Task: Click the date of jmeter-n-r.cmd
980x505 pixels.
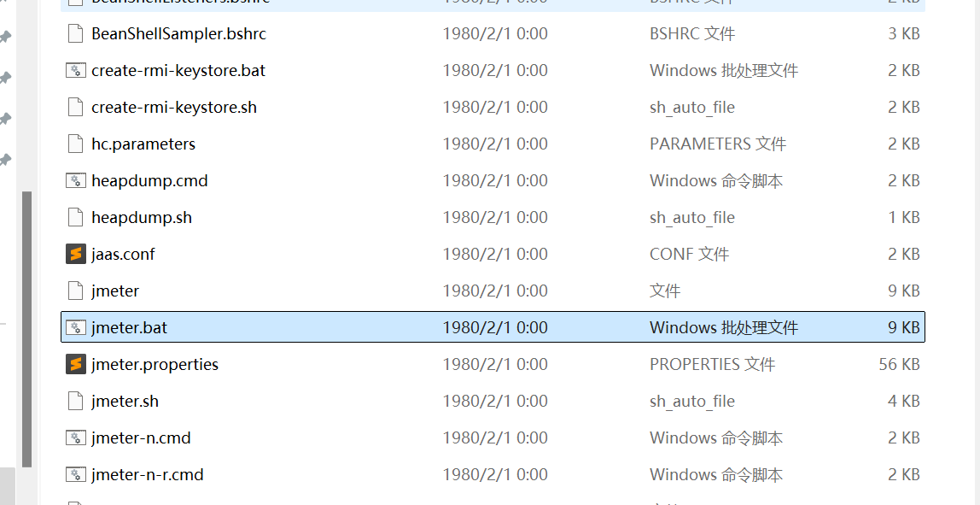Action: point(495,474)
